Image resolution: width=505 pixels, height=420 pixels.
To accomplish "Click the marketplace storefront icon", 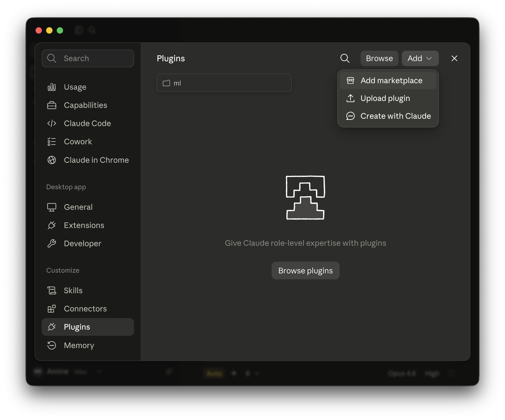I will (x=350, y=80).
